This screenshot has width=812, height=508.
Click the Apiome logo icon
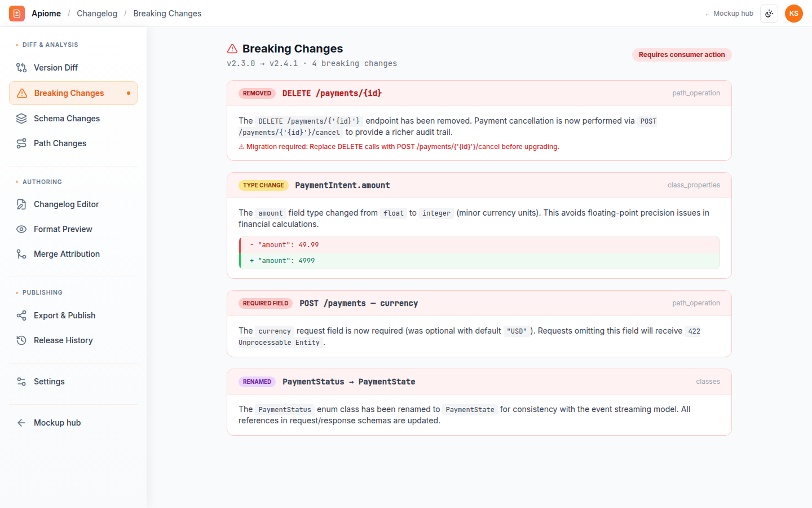[17, 14]
